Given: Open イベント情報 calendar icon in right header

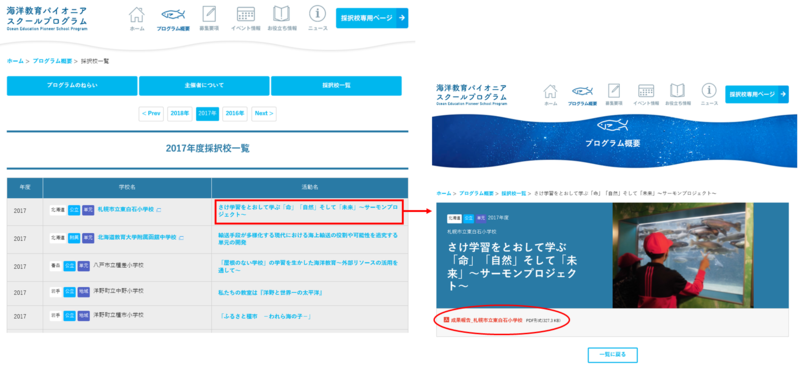Looking at the screenshot, I should 646,94.
